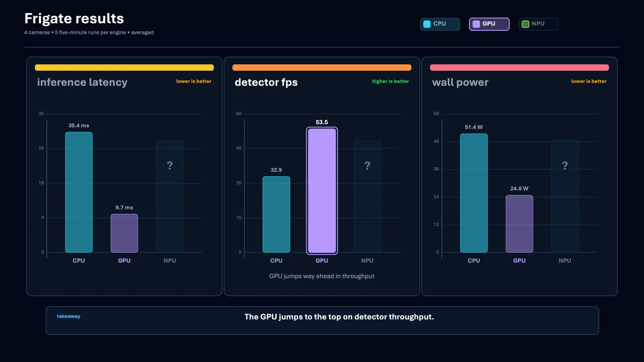Click the 'GPU jumps way ahead in throughput' caption

point(322,276)
